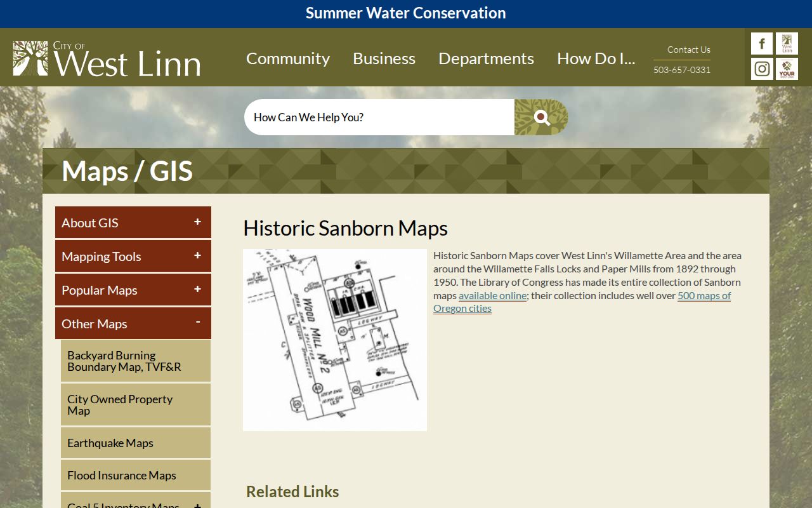Open the Your West Linn icon
Viewport: 812px width, 508px height.
(x=787, y=69)
